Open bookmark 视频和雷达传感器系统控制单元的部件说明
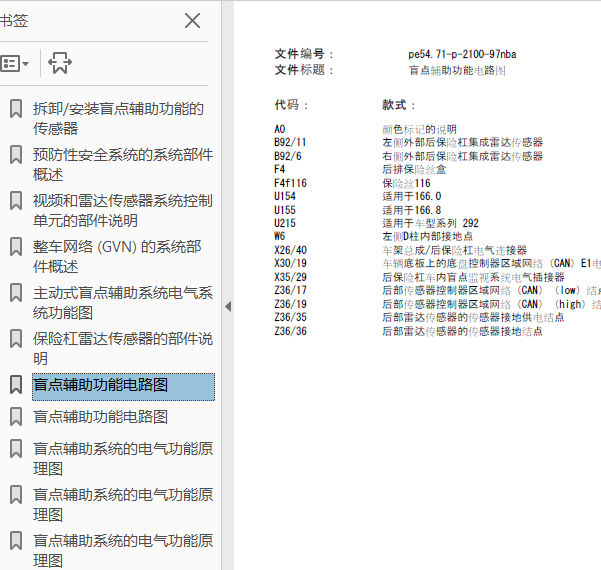Screen dimensions: 601x570 pos(123,210)
